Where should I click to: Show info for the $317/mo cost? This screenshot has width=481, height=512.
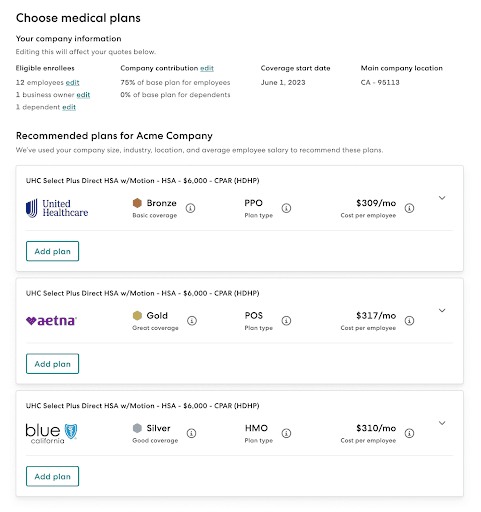coord(409,321)
